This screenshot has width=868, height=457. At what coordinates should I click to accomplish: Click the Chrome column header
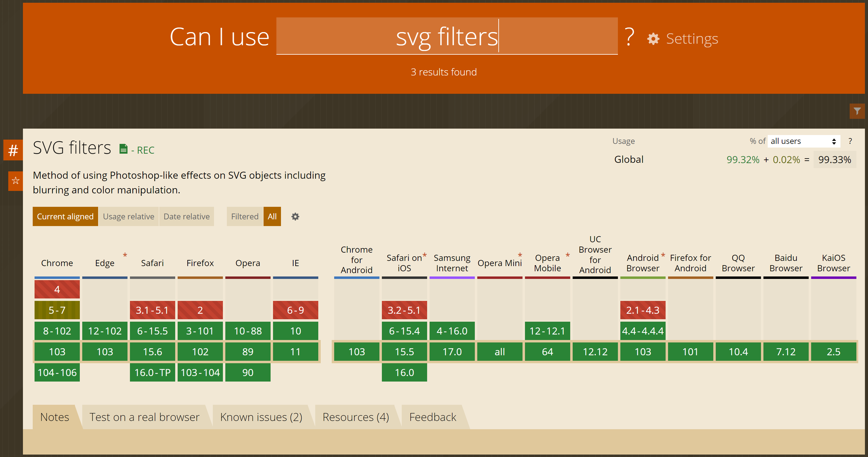click(x=57, y=263)
